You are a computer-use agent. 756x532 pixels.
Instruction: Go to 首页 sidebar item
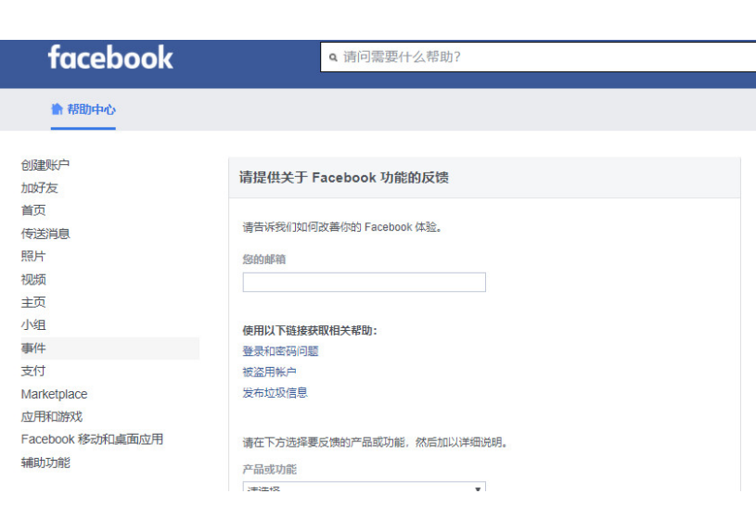click(x=33, y=210)
